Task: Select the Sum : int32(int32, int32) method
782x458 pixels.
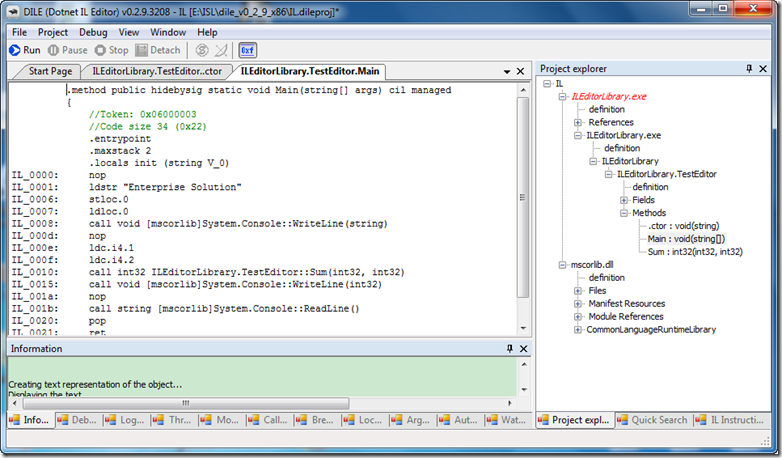Action: pos(695,252)
